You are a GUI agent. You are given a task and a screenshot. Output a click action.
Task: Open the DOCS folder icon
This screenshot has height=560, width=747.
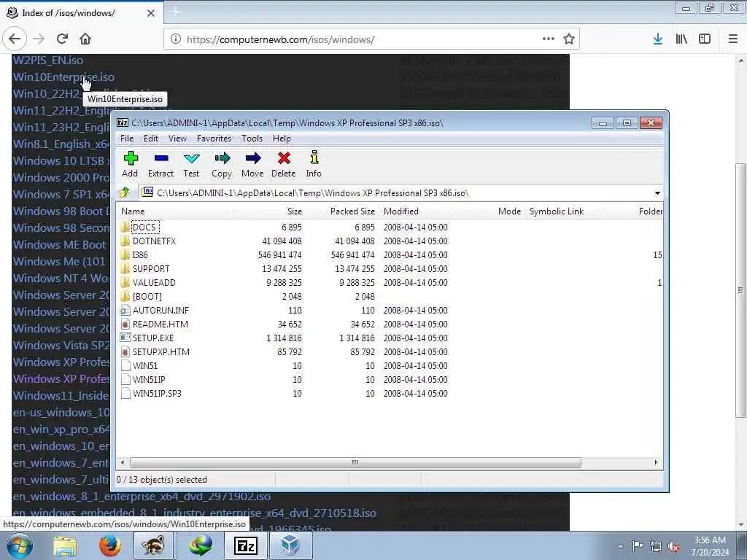click(125, 227)
